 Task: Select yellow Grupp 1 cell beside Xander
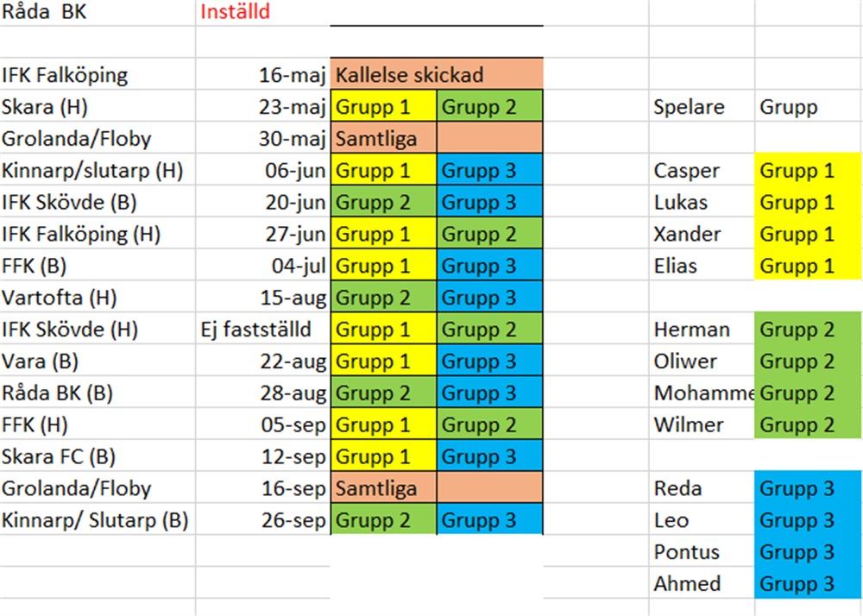pyautogui.click(x=809, y=234)
